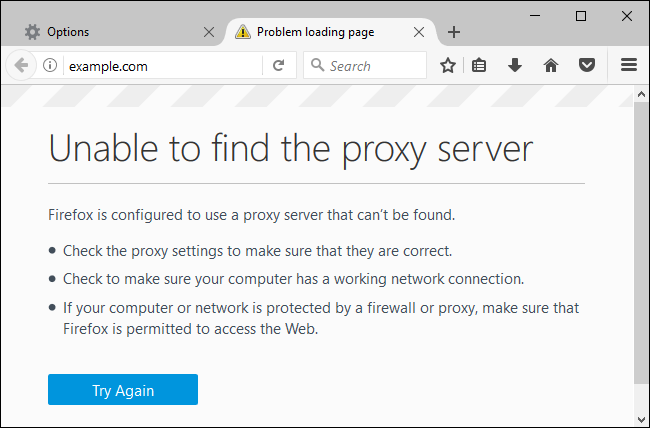Close the Options tab

[x=209, y=32]
